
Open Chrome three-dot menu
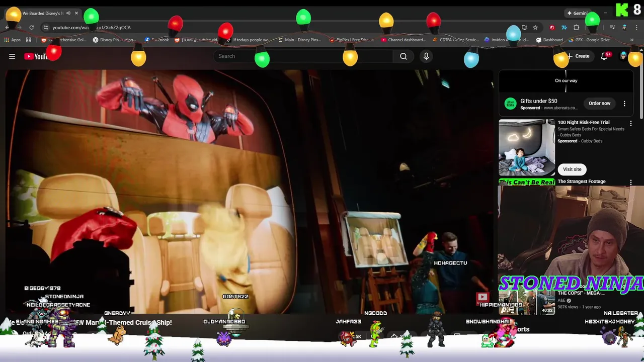coord(636,28)
